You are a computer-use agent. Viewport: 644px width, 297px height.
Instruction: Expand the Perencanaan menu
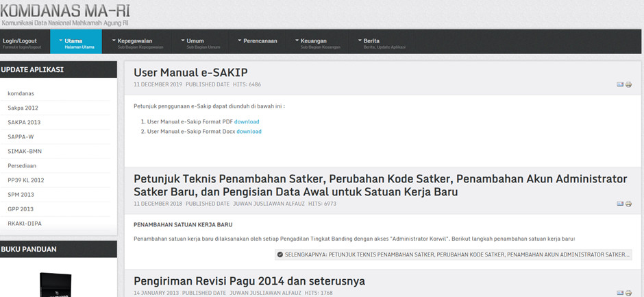point(258,41)
